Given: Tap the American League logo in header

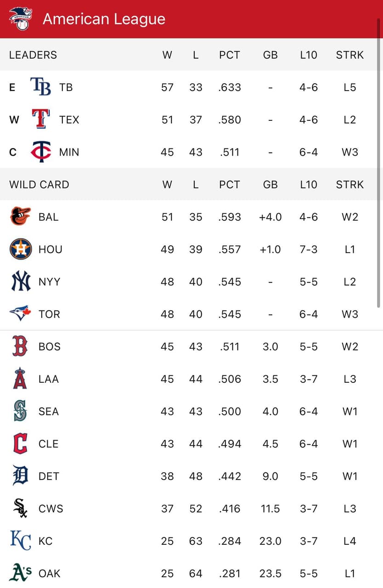Looking at the screenshot, I should pyautogui.click(x=20, y=19).
